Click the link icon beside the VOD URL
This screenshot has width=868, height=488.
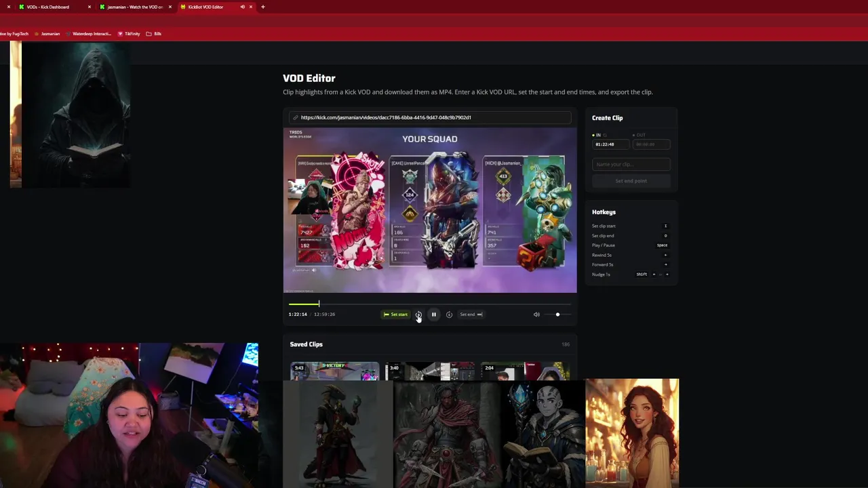click(x=295, y=117)
